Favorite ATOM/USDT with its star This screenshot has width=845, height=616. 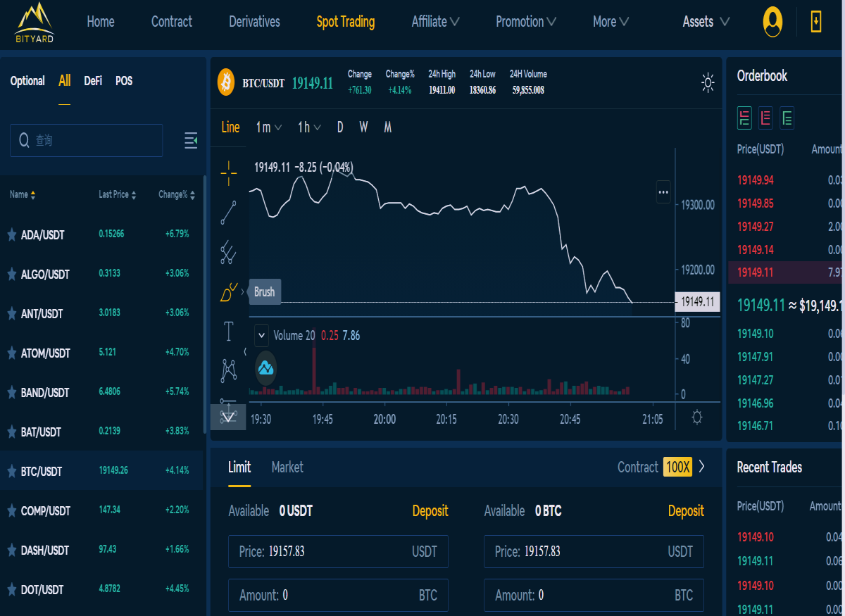tap(11, 353)
